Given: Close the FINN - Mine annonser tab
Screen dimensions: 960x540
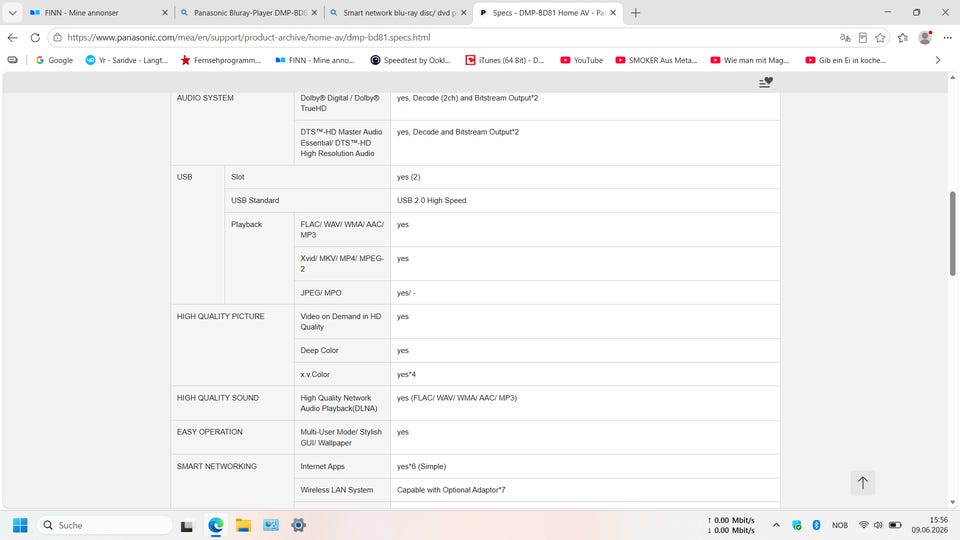Looking at the screenshot, I should [165, 12].
